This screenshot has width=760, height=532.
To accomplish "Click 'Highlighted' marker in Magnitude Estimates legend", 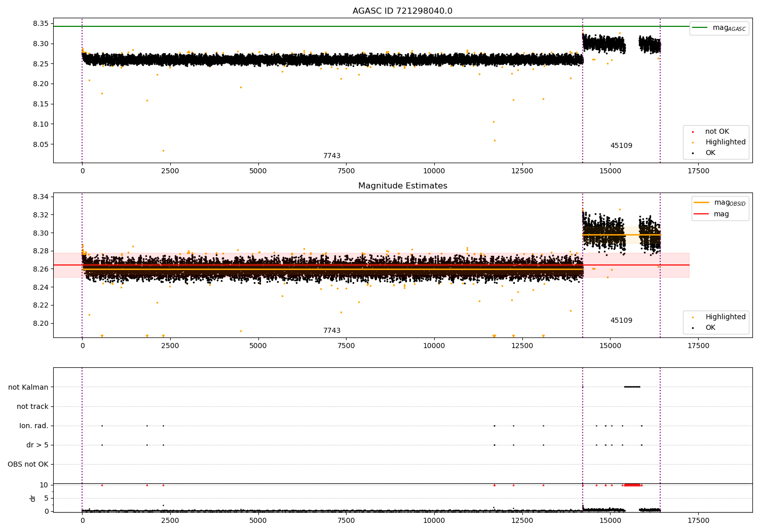I will [x=693, y=317].
